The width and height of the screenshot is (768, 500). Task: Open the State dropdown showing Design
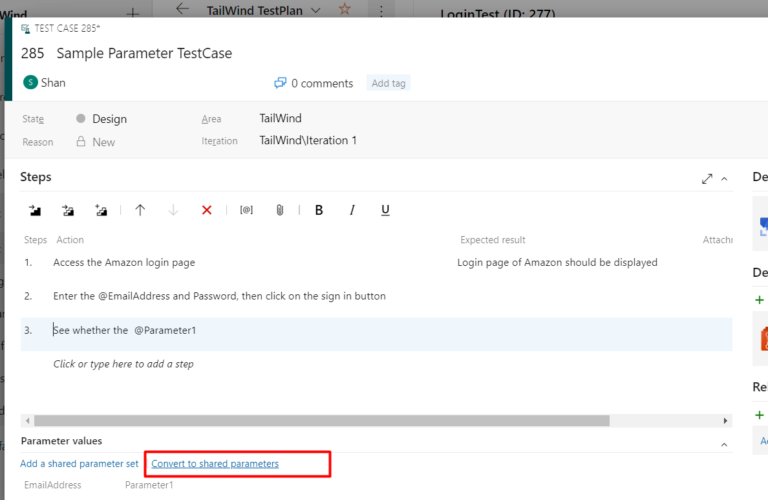point(109,119)
